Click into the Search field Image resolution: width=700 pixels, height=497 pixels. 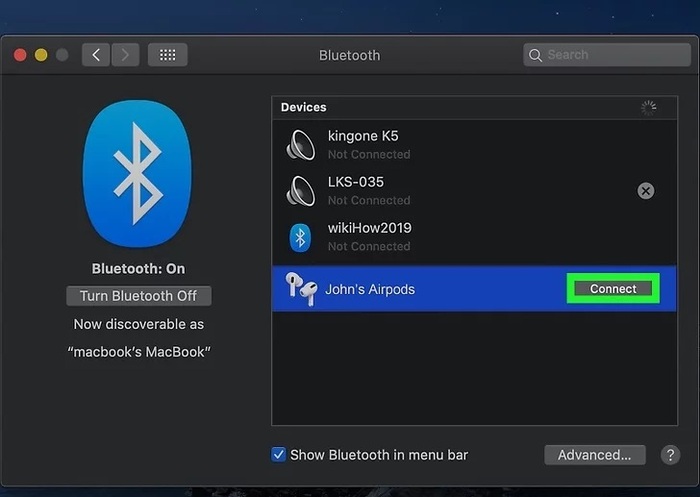pyautogui.click(x=607, y=55)
